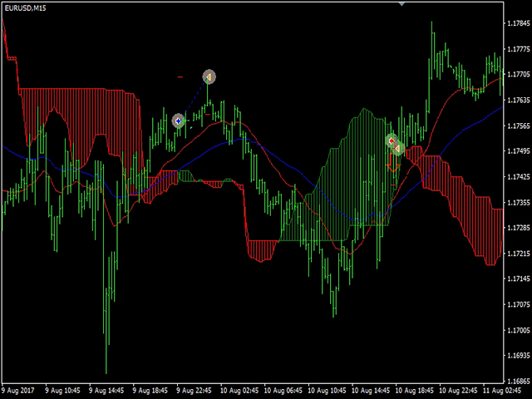Click the 9 Aug 18:45 time label
Image resolution: width=532 pixels, height=399 pixels.
(x=150, y=391)
